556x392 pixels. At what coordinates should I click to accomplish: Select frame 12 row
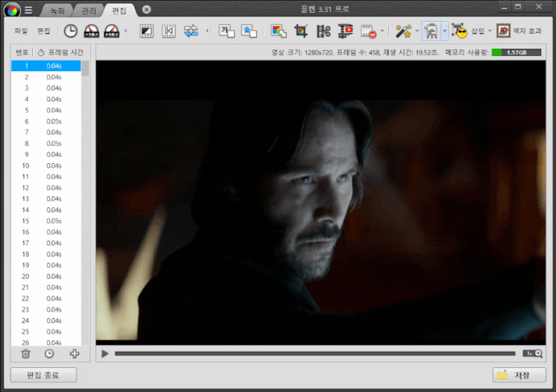[x=46, y=188]
